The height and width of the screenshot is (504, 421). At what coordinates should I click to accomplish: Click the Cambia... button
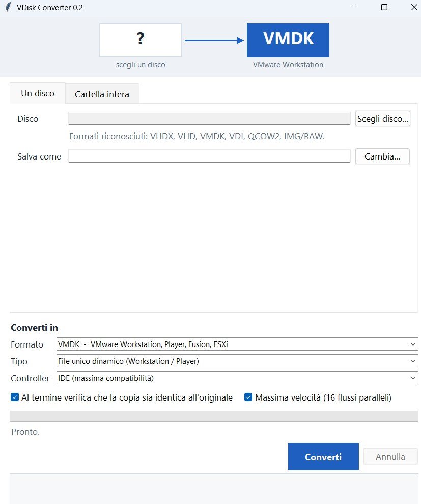382,156
